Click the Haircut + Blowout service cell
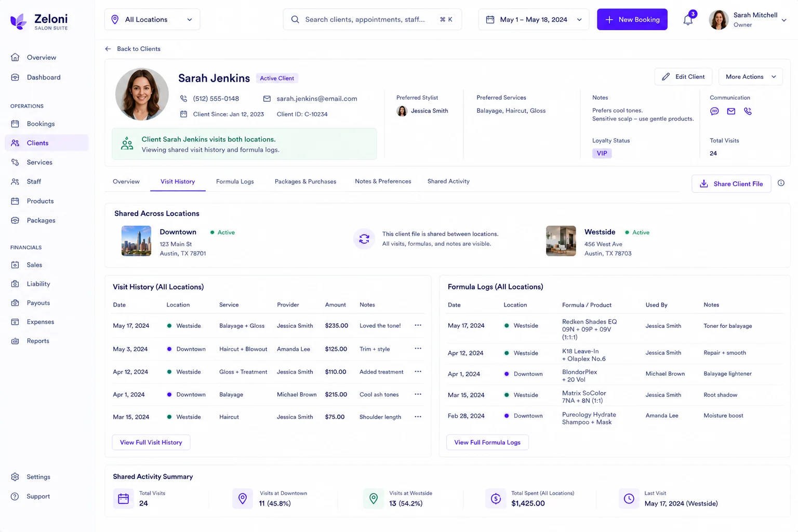This screenshot has width=798, height=532. pos(243,349)
